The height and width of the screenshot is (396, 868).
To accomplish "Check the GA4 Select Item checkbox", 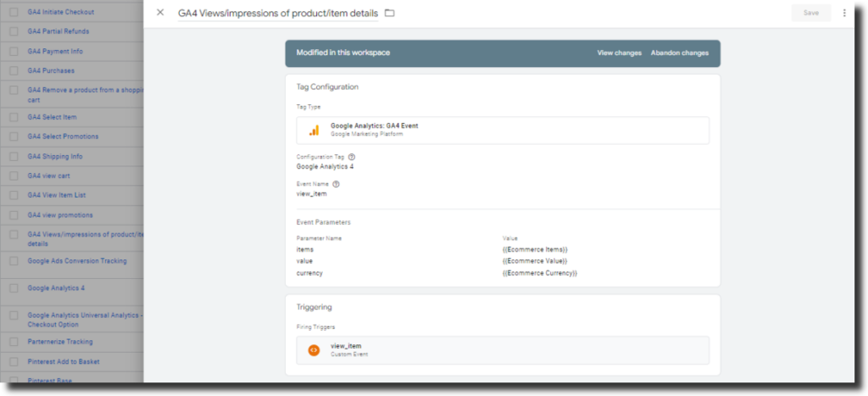I will point(14,117).
